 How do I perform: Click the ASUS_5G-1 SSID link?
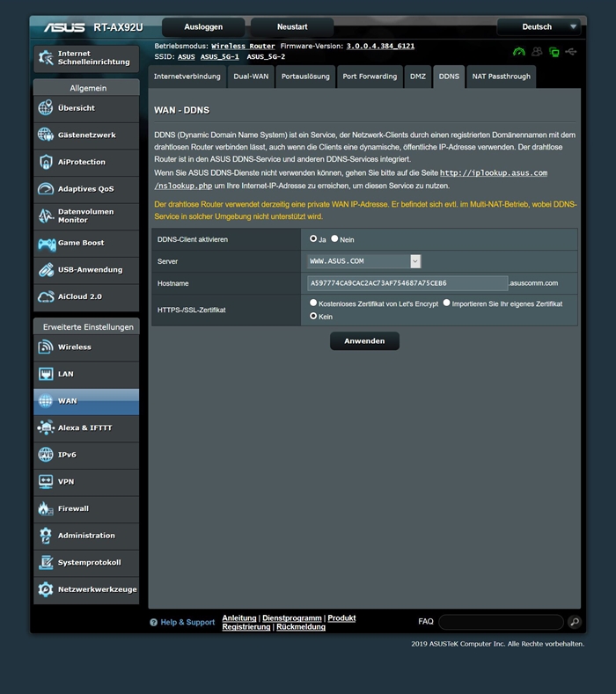pyautogui.click(x=220, y=56)
